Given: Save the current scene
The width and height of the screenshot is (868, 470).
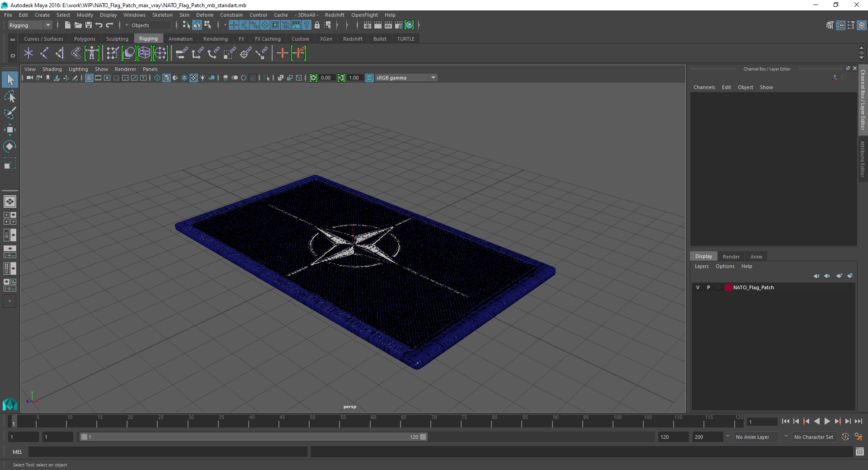Looking at the screenshot, I should pyautogui.click(x=89, y=25).
